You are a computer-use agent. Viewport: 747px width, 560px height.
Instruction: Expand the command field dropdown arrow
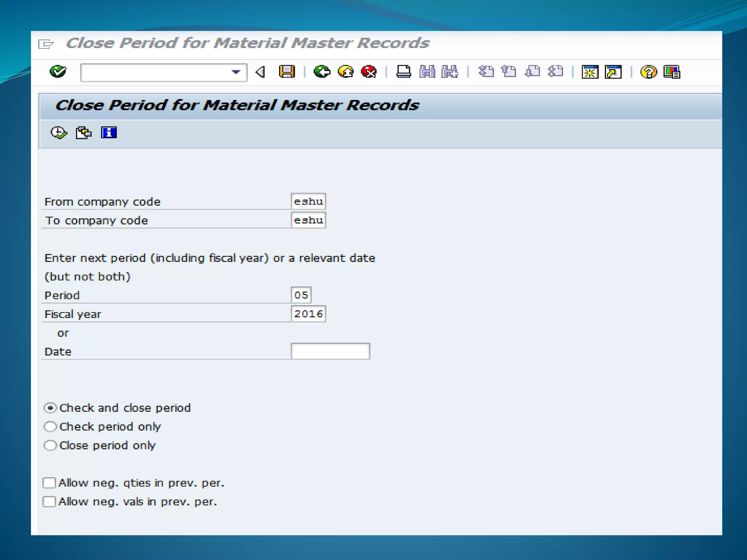click(x=236, y=72)
